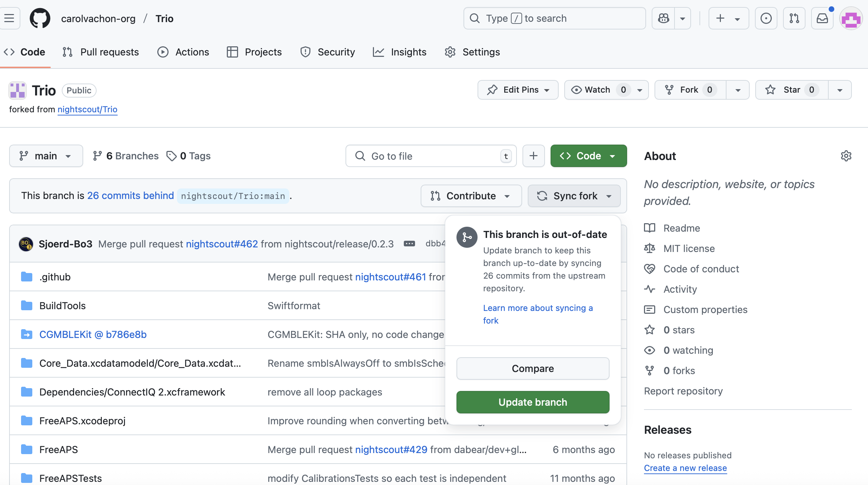868x485 pixels.
Task: Expand the Fork options arrow
Action: click(x=738, y=90)
